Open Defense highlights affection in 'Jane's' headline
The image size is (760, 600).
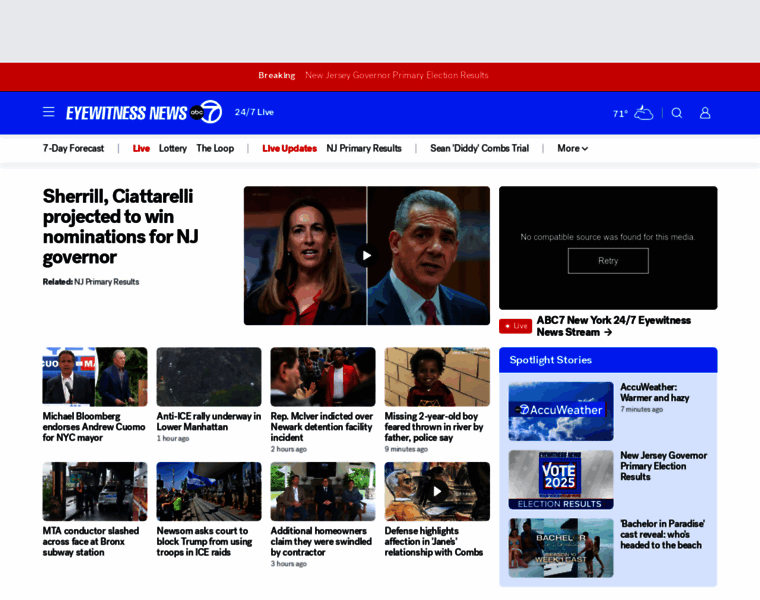(x=434, y=542)
